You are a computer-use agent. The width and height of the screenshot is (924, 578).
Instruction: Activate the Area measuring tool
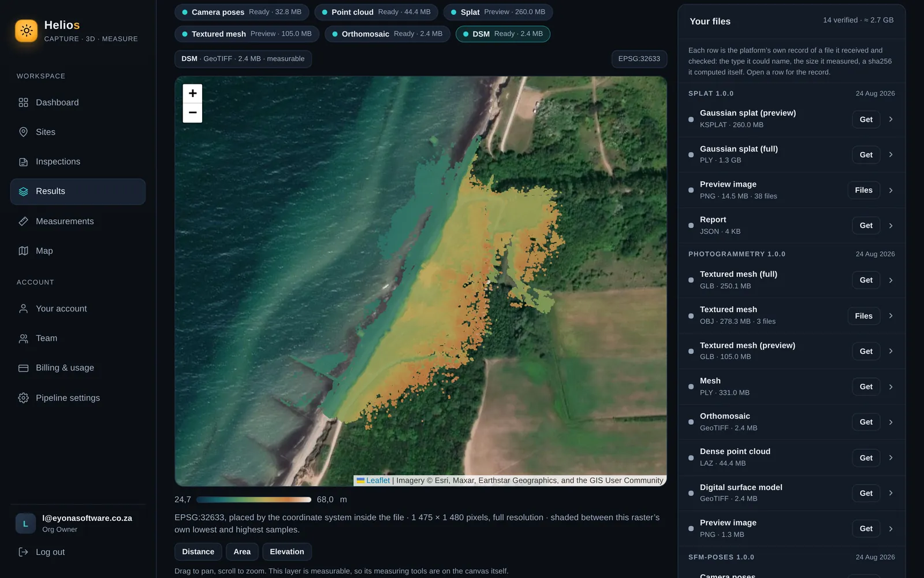tap(242, 552)
